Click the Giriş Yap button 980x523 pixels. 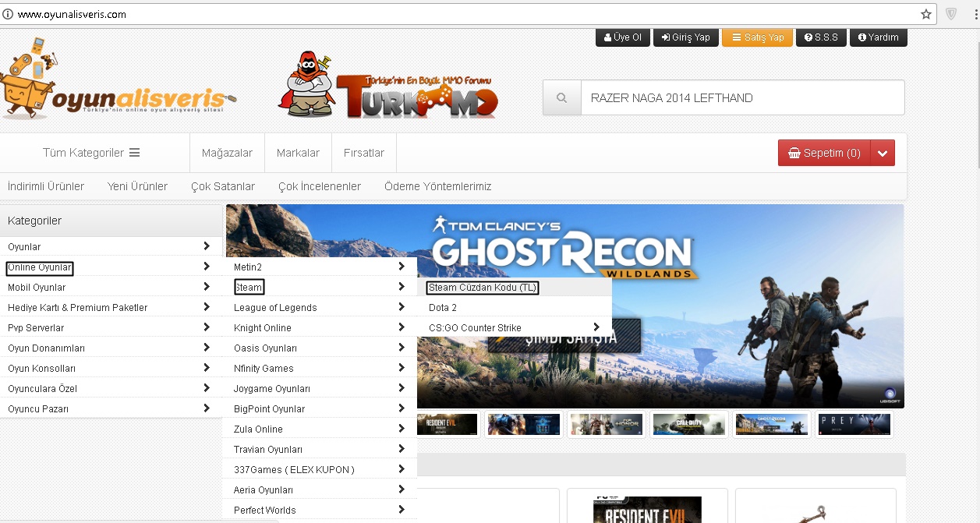[685, 37]
